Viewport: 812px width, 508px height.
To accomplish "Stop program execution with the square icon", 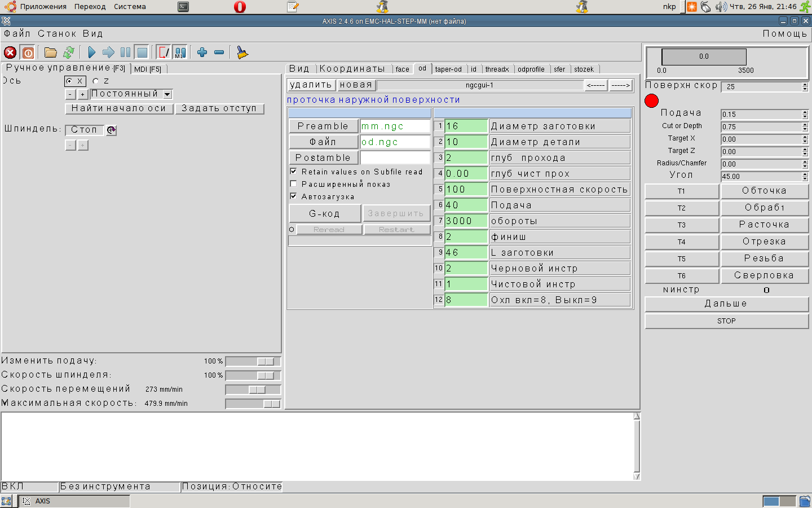I will [x=142, y=52].
